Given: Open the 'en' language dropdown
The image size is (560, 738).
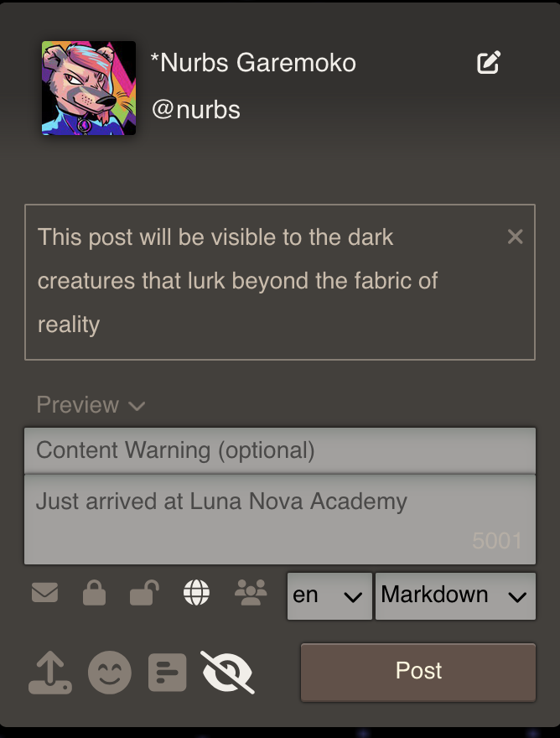Looking at the screenshot, I should (x=329, y=596).
